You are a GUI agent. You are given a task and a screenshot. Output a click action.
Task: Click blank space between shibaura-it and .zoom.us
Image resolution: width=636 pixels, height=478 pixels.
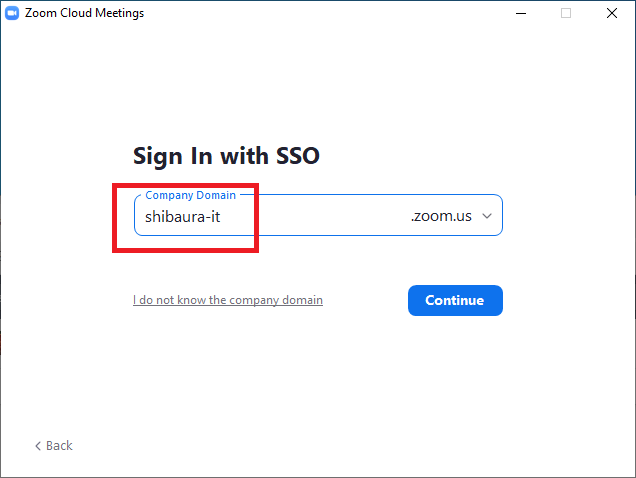[320, 216]
